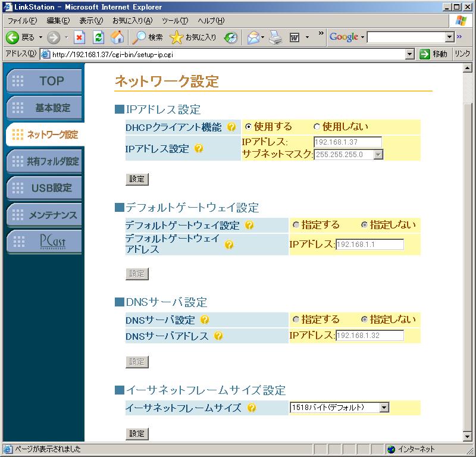Screen dimensions: 476x457
Task: Open USB設定 sidebar page
Action: tap(44, 188)
